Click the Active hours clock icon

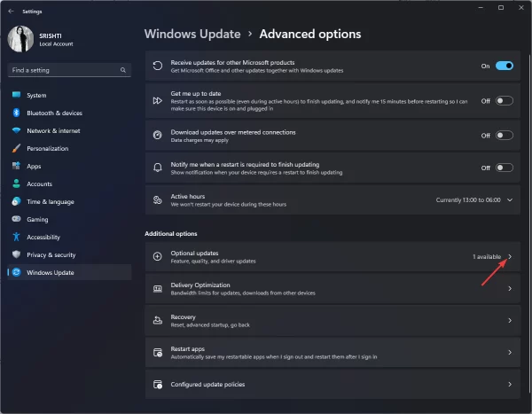(x=158, y=199)
